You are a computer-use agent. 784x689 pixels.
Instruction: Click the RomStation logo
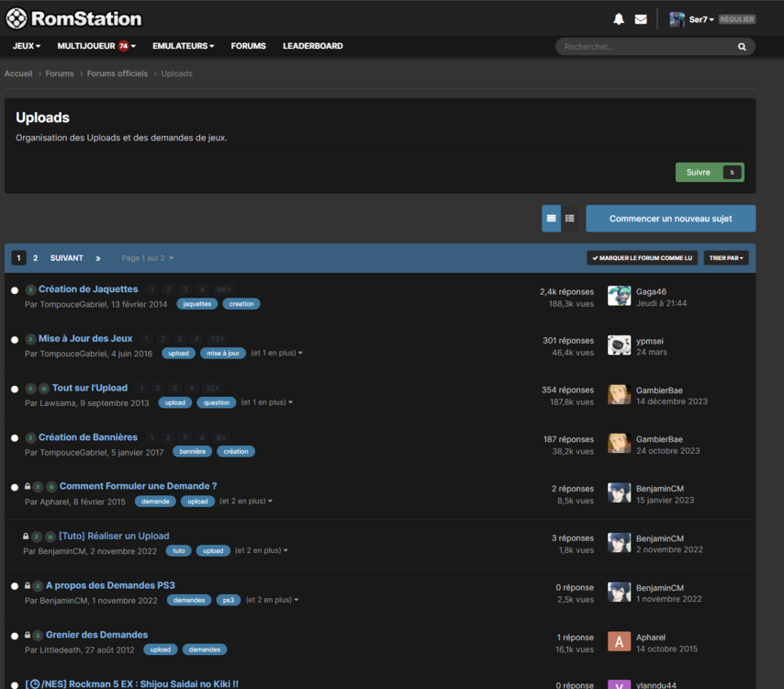pos(73,17)
